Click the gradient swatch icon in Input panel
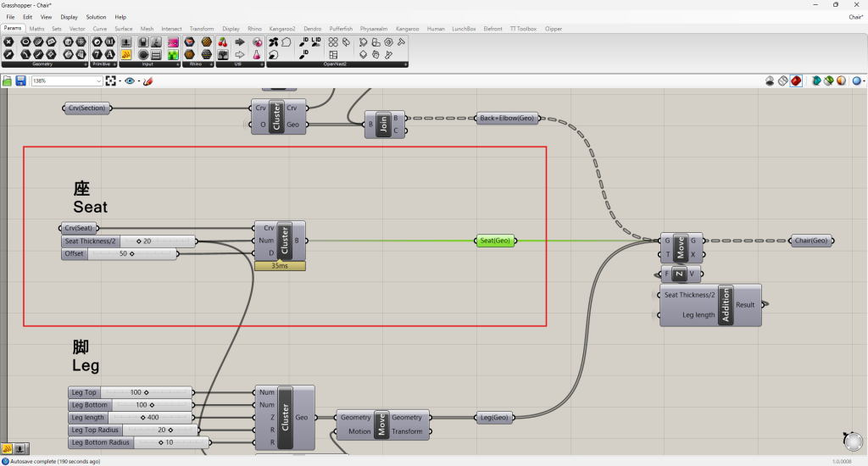868x466 pixels. [172, 42]
